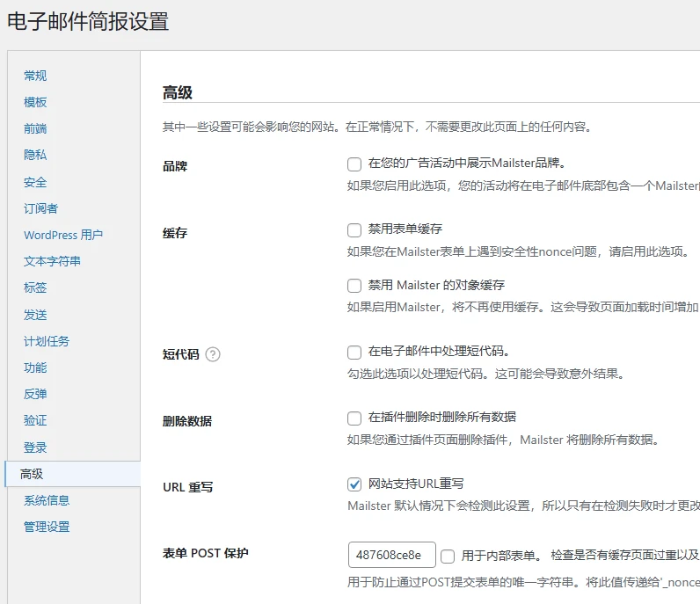Tick 禁用 Mailster 的对象缓存 checkbox
Viewport: 700px width, 604px height.
pyautogui.click(x=354, y=286)
